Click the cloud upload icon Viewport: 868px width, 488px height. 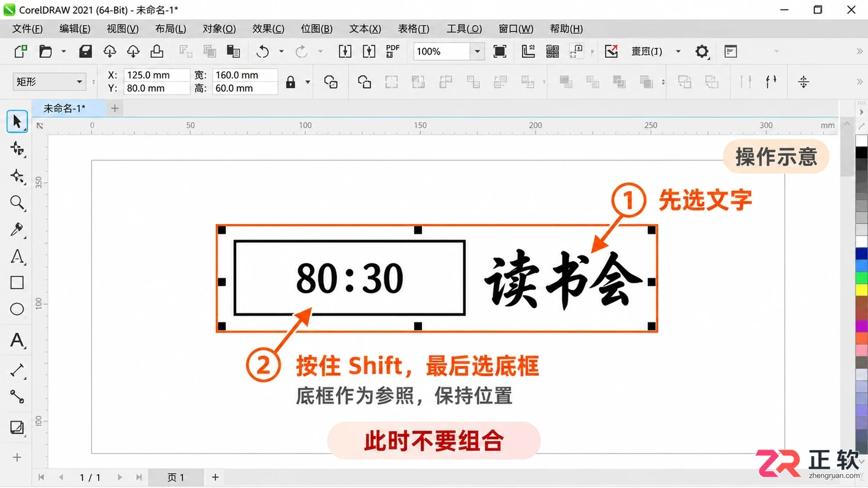[110, 51]
